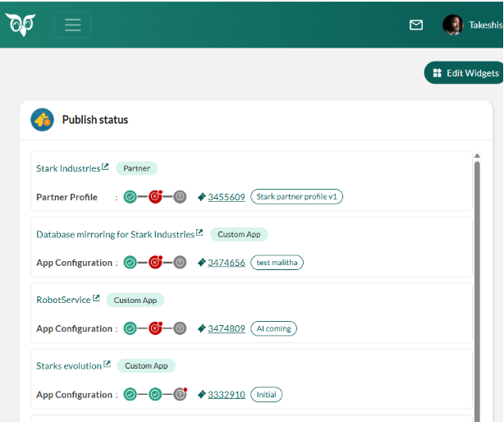The height and width of the screenshot is (422, 504).
Task: Open ticket link 3474809
Action: (227, 328)
